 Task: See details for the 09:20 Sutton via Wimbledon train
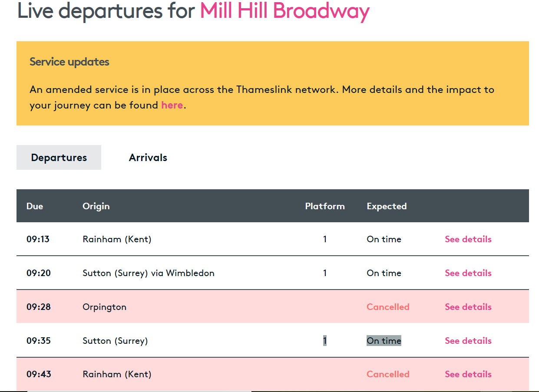[468, 273]
